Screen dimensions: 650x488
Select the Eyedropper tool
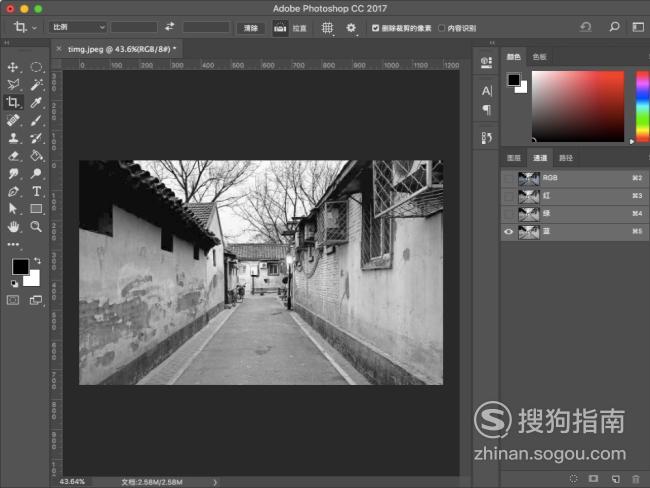pyautogui.click(x=36, y=102)
